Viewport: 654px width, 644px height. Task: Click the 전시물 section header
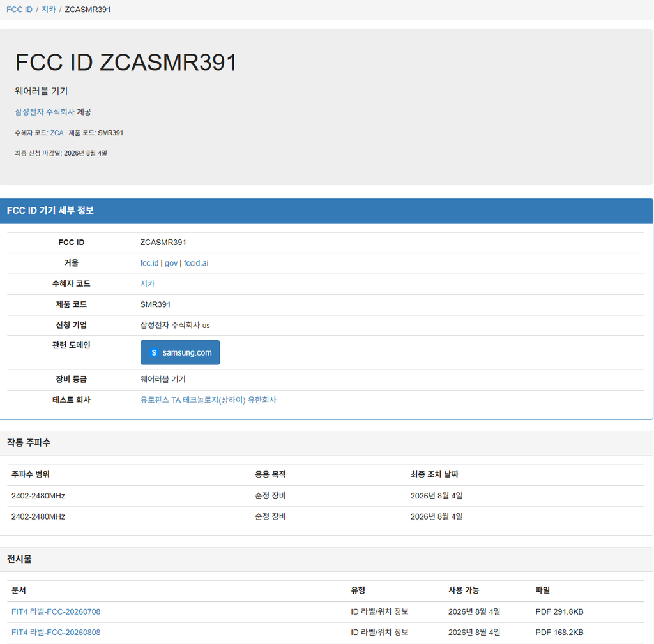click(326, 559)
